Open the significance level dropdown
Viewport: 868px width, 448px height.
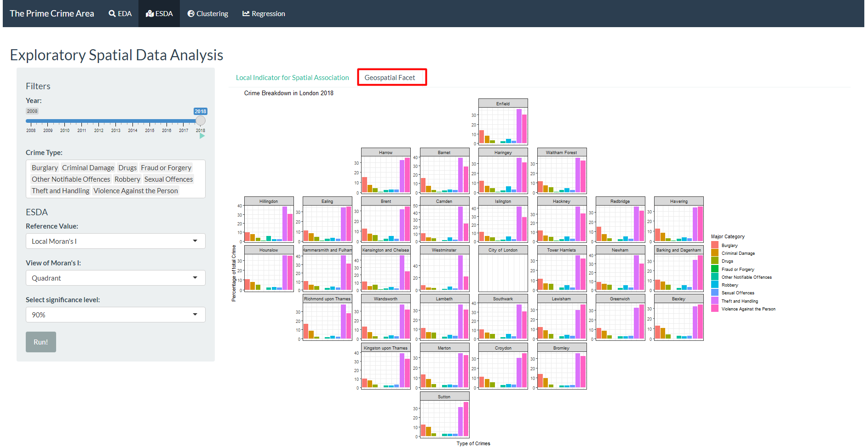(115, 315)
